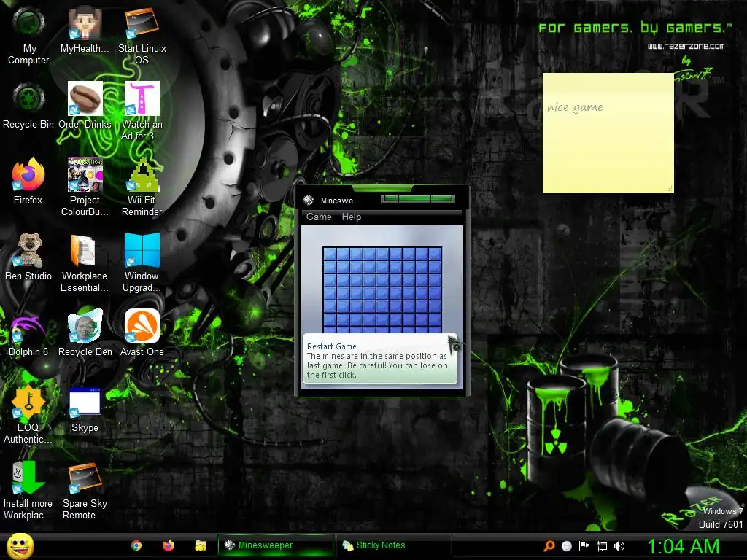Open the Help menu in Minesweeper
Screen dimensions: 747x560
coord(352,217)
